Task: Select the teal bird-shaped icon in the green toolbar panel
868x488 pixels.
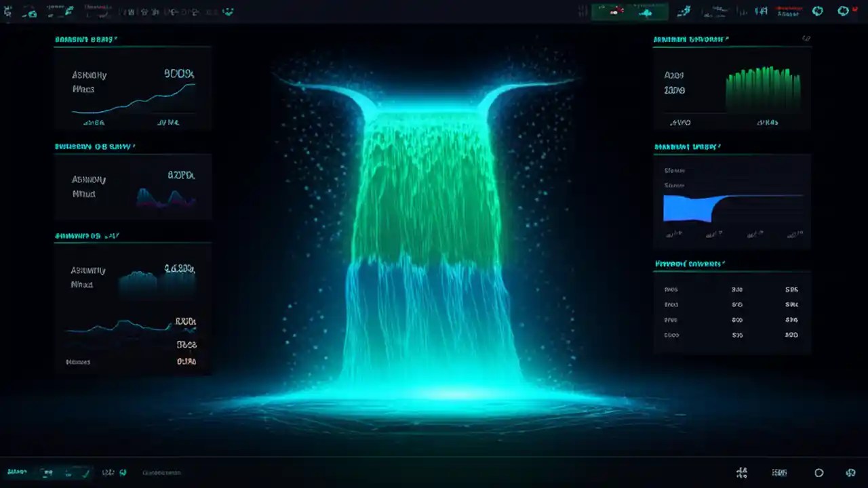Action: tap(647, 12)
